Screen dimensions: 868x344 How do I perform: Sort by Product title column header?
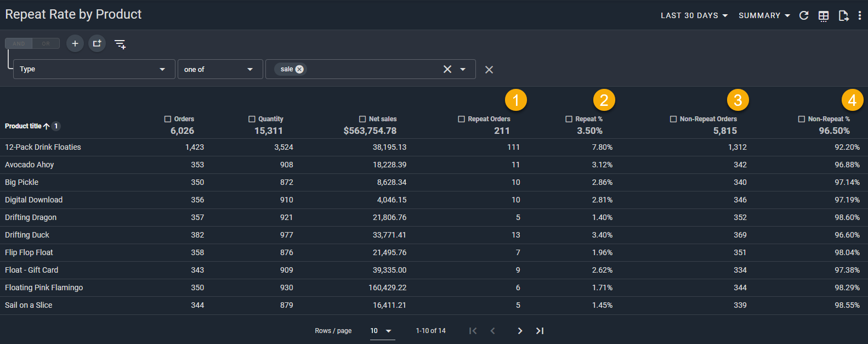(23, 126)
